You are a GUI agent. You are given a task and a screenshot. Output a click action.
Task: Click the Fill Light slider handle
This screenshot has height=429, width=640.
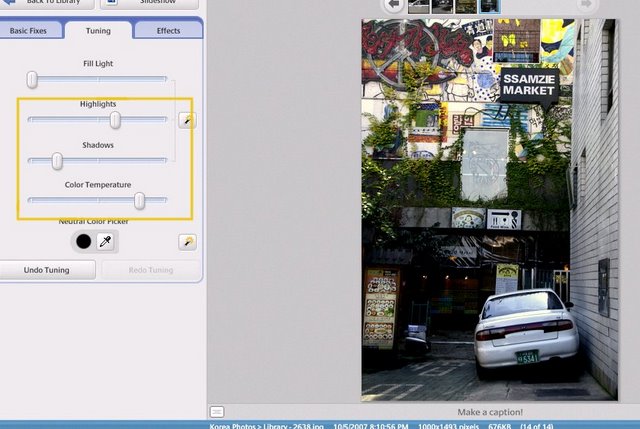pos(32,80)
